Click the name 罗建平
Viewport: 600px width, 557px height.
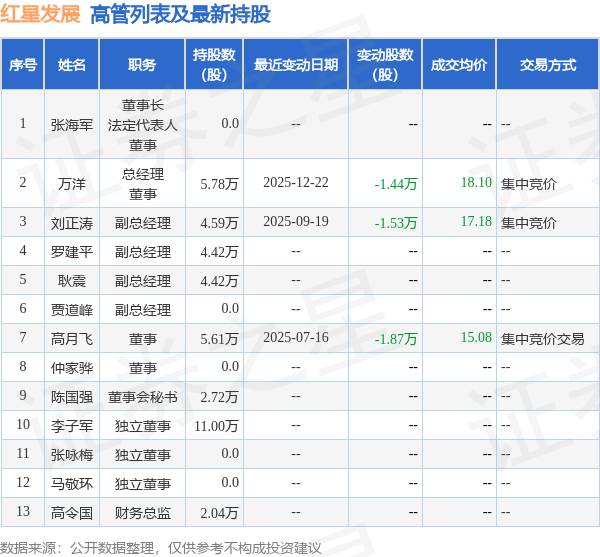point(72,252)
